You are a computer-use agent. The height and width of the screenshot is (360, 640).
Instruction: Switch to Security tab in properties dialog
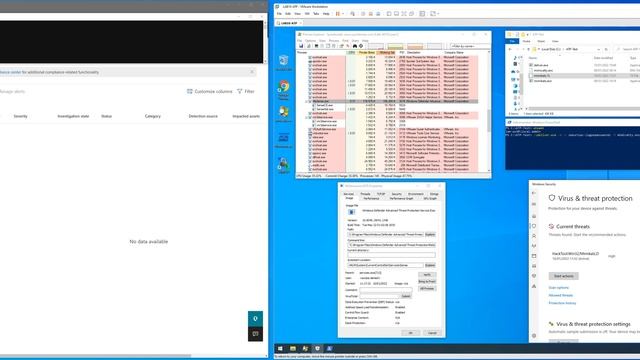pyautogui.click(x=397, y=194)
